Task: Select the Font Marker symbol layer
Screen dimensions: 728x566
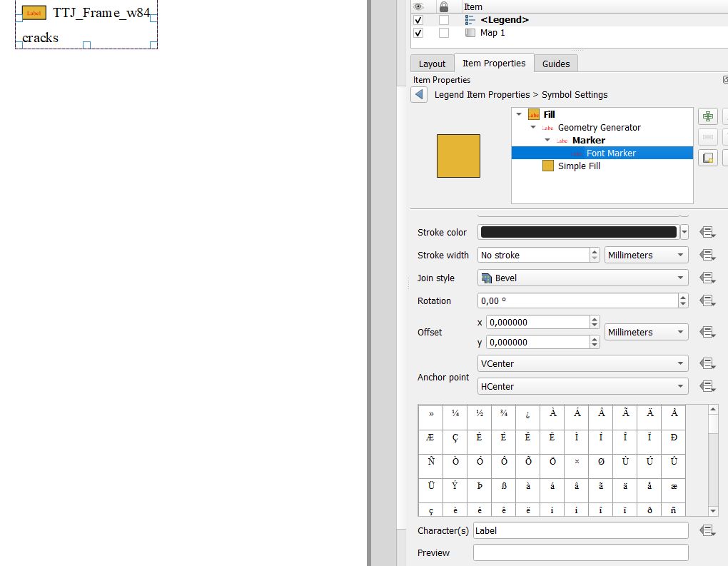Action: (x=602, y=153)
